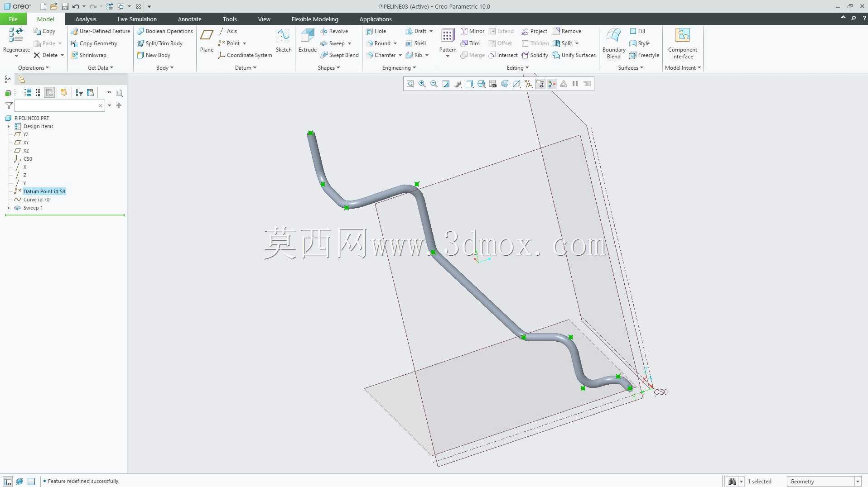This screenshot has height=487, width=868.
Task: Toggle the perspective view button
Action: (x=505, y=84)
